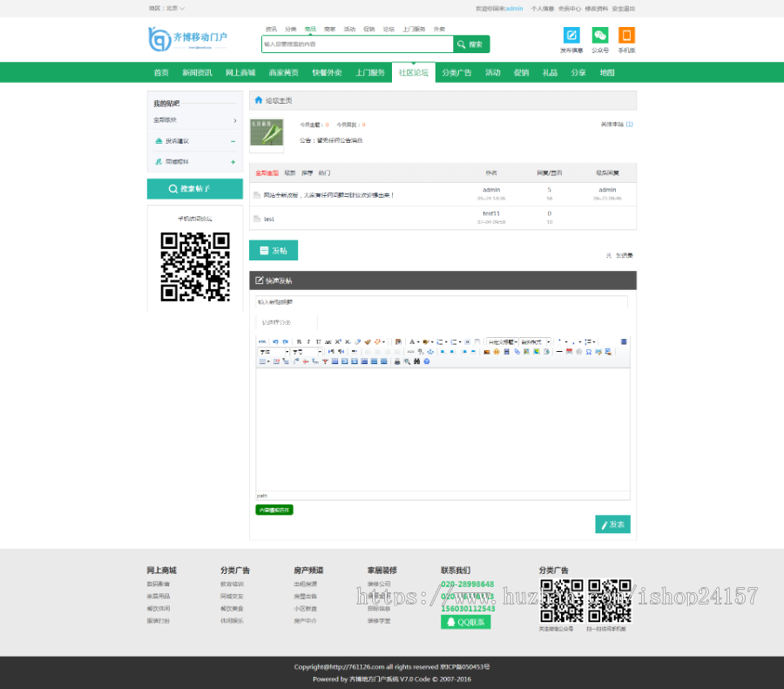Image resolution: width=784 pixels, height=689 pixels.
Task: Open the 公众号 WeChat account icon
Action: tap(600, 35)
